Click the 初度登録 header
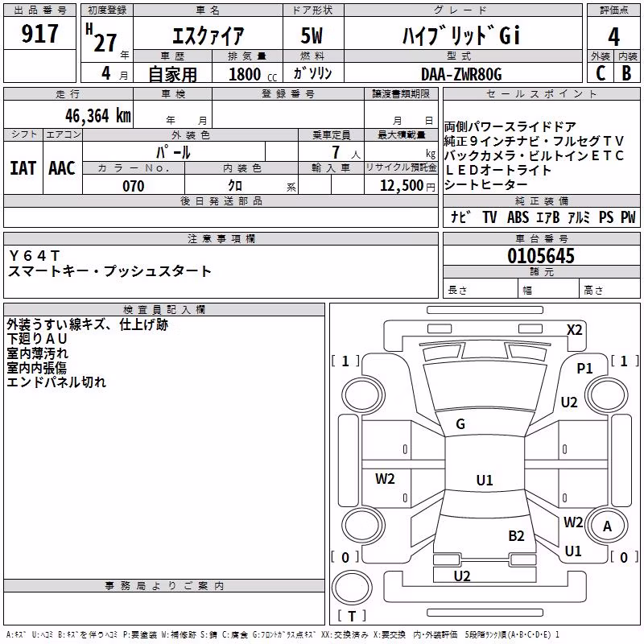The height and width of the screenshot is (644, 644). (107, 10)
